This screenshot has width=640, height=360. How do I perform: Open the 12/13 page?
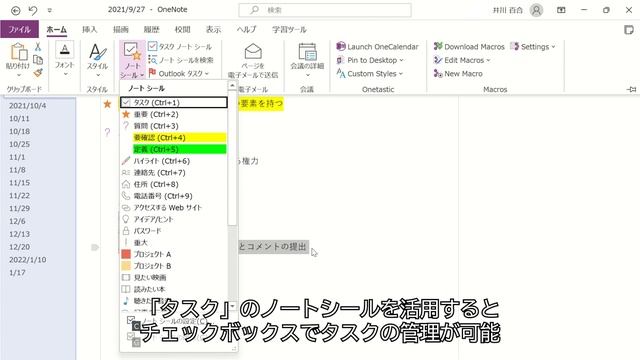(20, 234)
